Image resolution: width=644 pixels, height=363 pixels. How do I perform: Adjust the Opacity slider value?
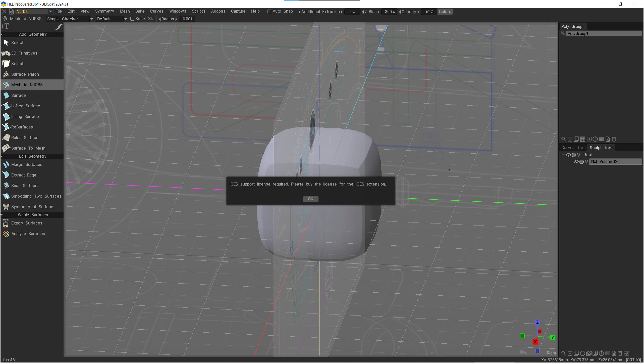(430, 12)
